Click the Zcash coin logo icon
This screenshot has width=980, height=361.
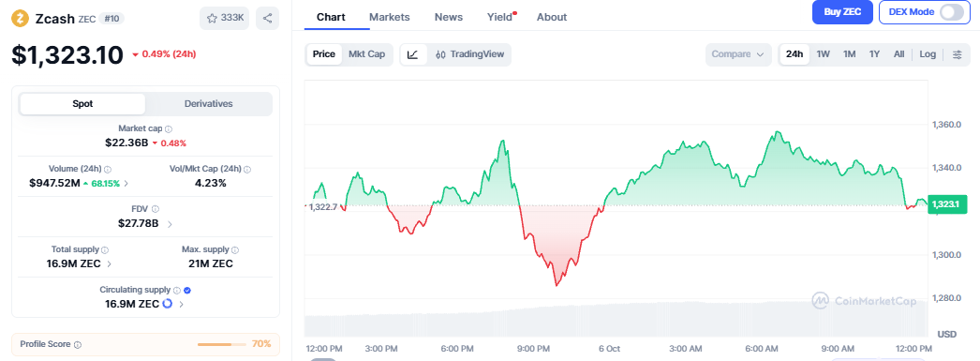click(x=21, y=18)
